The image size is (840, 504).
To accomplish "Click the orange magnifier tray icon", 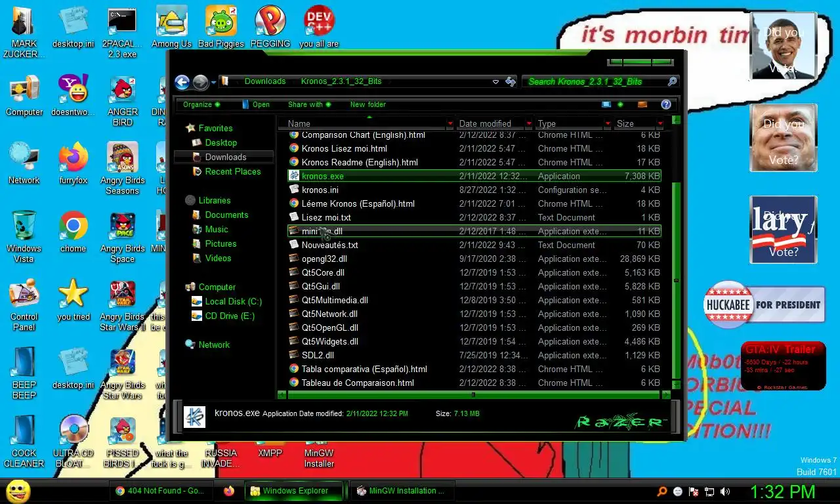I will pos(662,491).
